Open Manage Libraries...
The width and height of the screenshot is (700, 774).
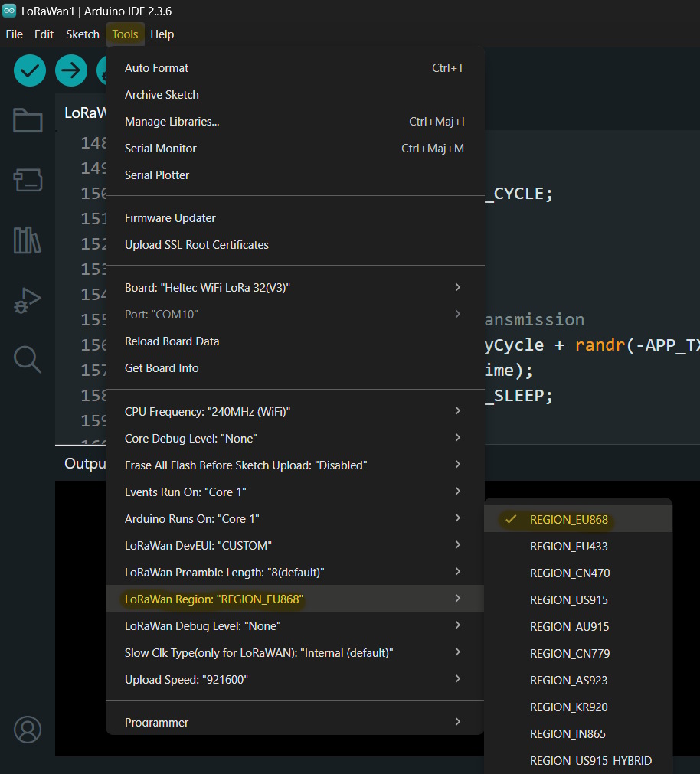tap(295, 122)
